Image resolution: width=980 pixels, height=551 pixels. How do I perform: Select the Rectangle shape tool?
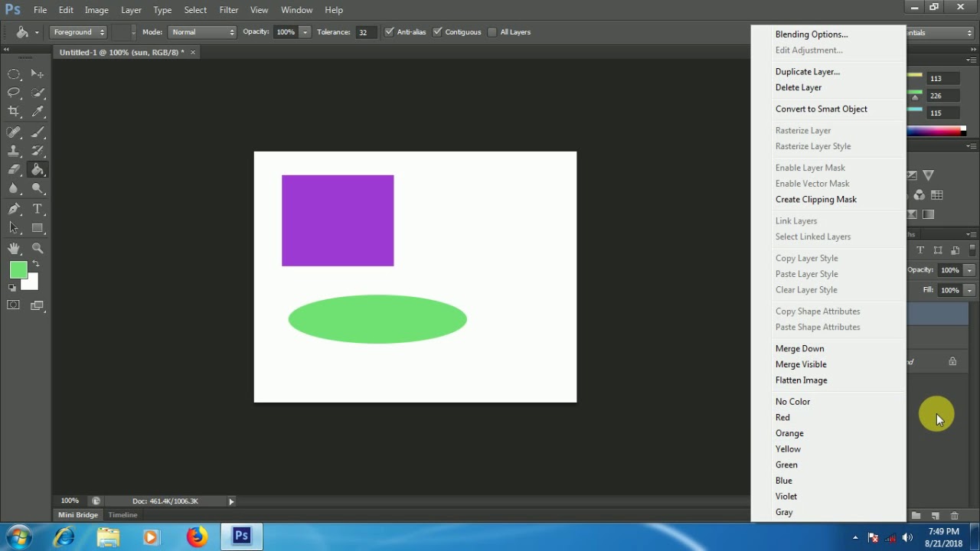click(x=38, y=227)
